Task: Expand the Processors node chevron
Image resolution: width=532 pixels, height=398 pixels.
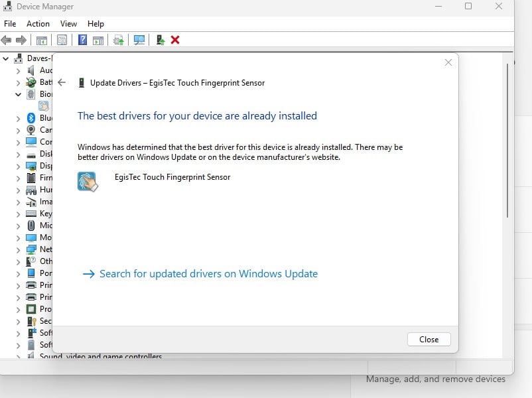Action: (19, 310)
